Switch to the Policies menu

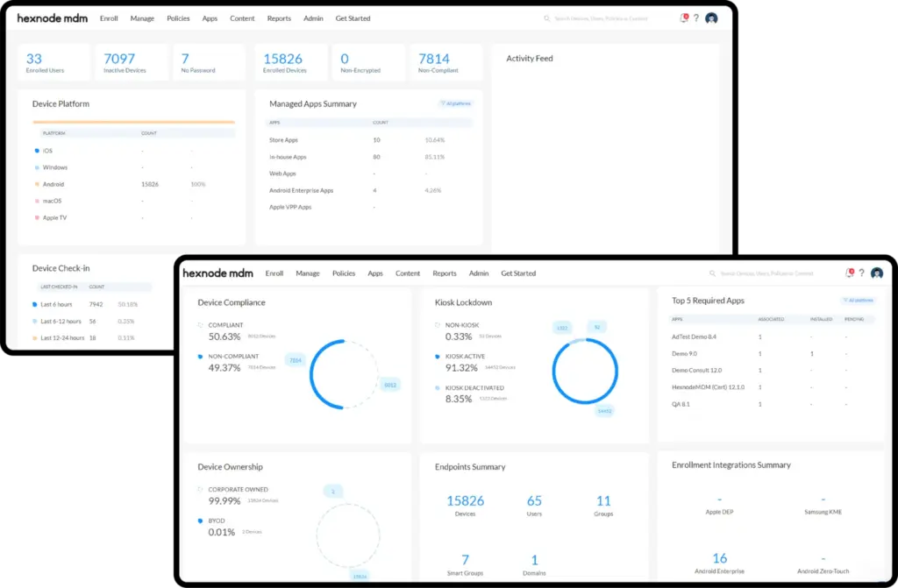click(x=344, y=273)
